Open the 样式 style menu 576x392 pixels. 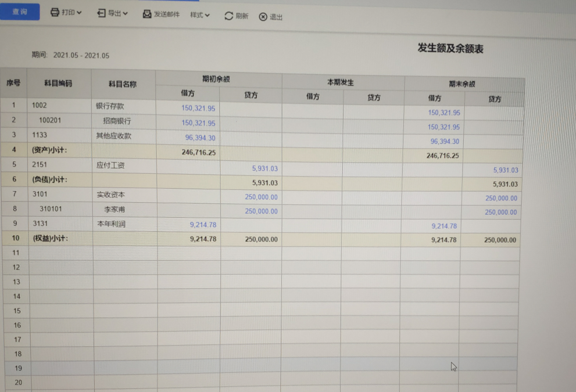click(x=200, y=15)
